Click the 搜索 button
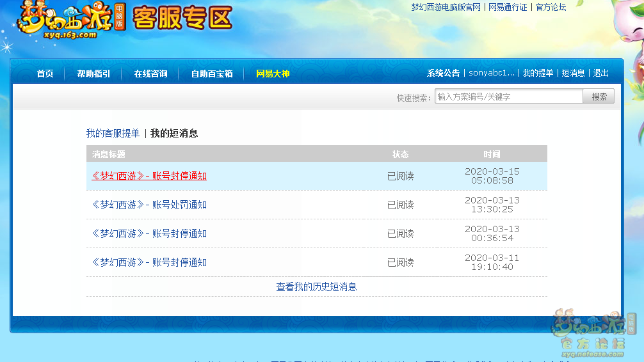The height and width of the screenshot is (362, 644). [x=599, y=97]
